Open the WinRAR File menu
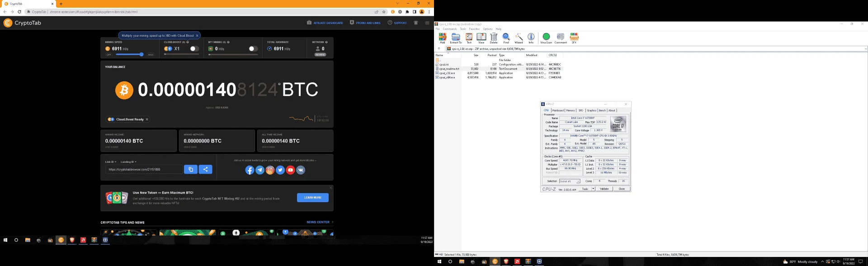This screenshot has height=266, width=868. point(438,29)
